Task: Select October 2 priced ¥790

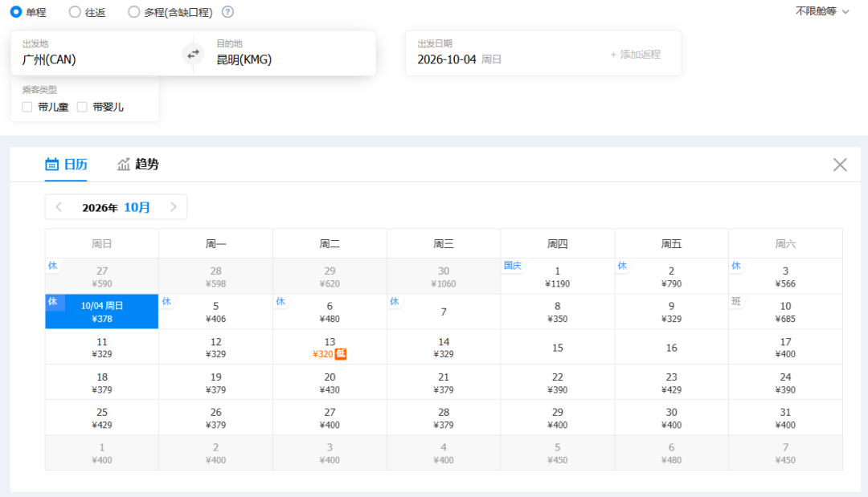Action: pos(671,276)
